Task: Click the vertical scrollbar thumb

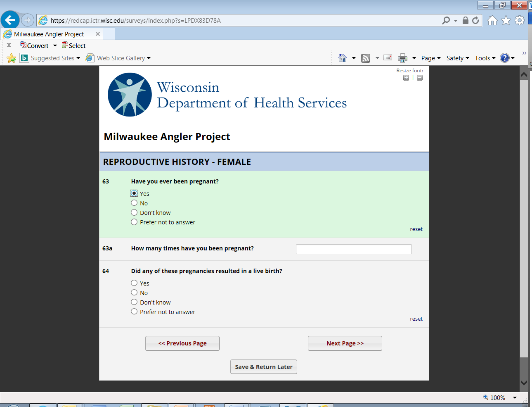Action: click(524, 218)
